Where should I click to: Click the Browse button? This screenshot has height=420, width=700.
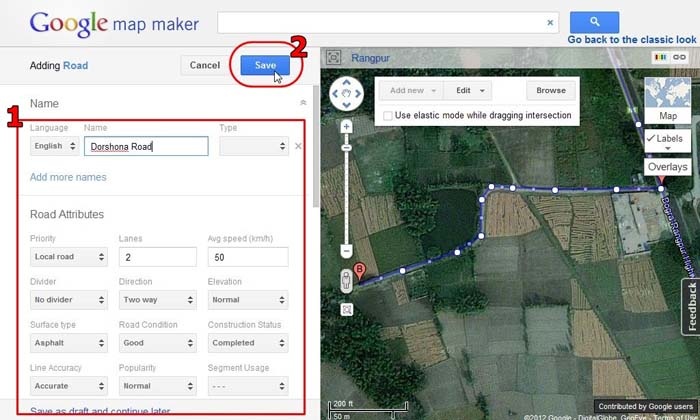pos(551,91)
